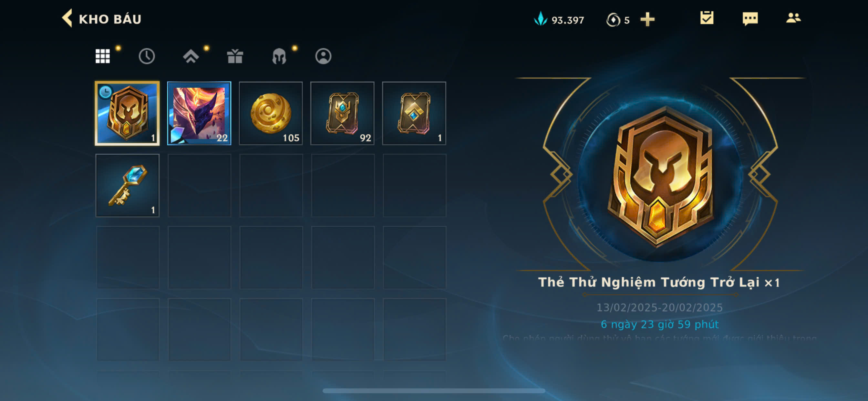Select the blue gem key item
Screen dimensions: 868x401
click(127, 185)
